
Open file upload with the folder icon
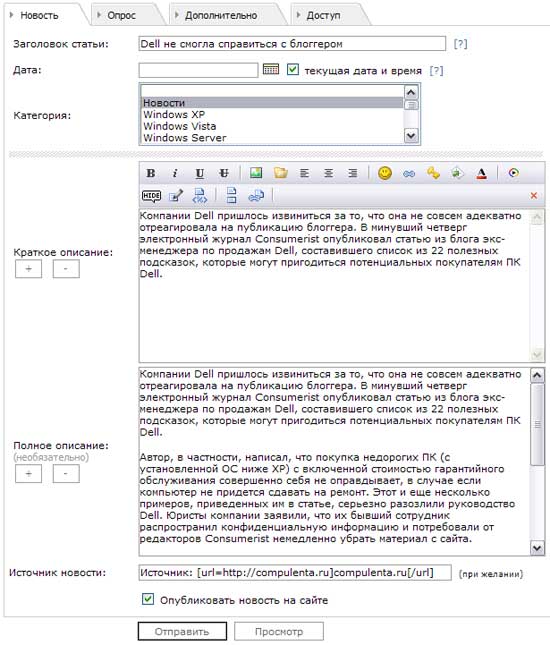[x=281, y=173]
